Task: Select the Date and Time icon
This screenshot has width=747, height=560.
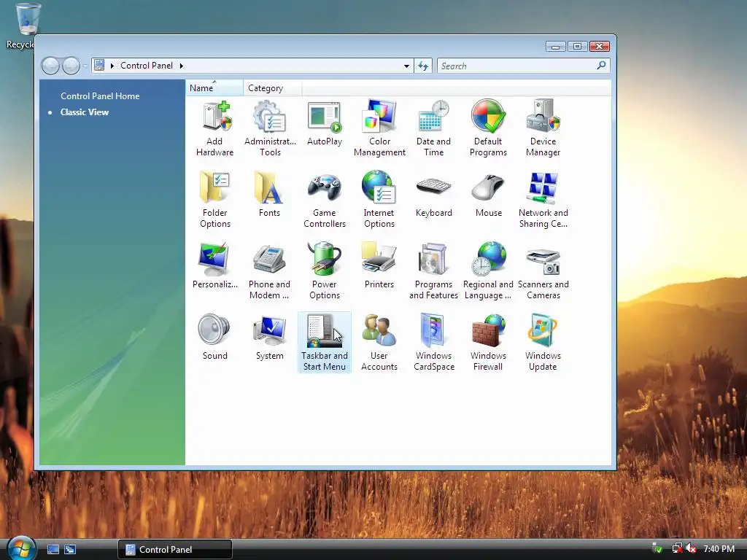Action: (x=433, y=128)
